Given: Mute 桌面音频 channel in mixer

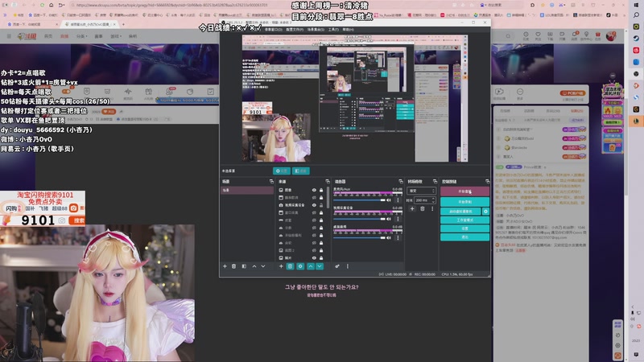Looking at the screenshot, I should coord(389,238).
